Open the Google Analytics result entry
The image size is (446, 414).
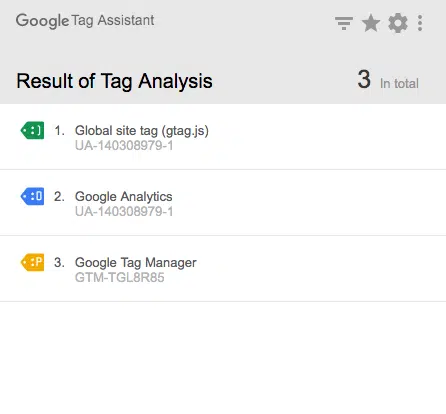223,203
